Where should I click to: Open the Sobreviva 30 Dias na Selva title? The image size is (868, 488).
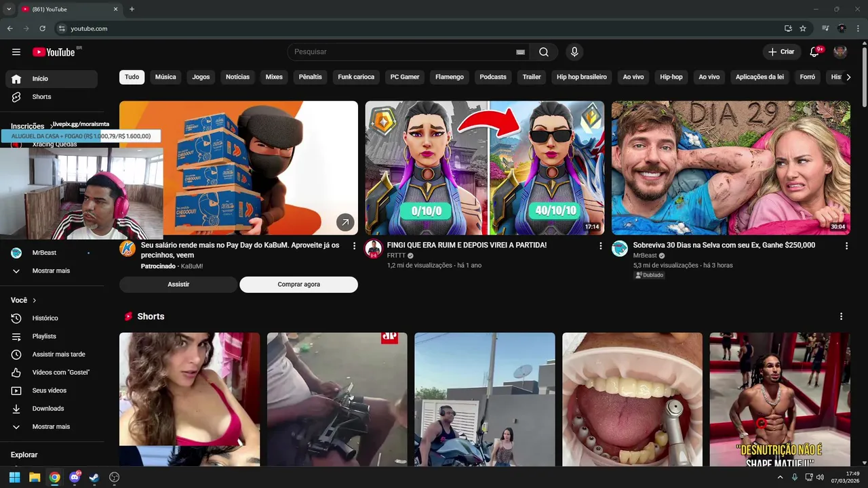tap(724, 245)
